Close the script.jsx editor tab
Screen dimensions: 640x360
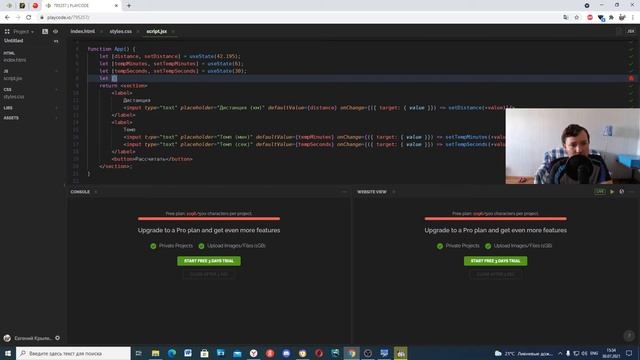[173, 31]
